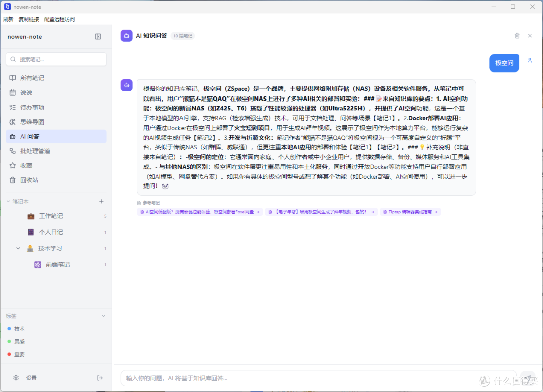This screenshot has width=543, height=392.
Task: Open 所有笔记 from sidebar
Action: (56, 78)
